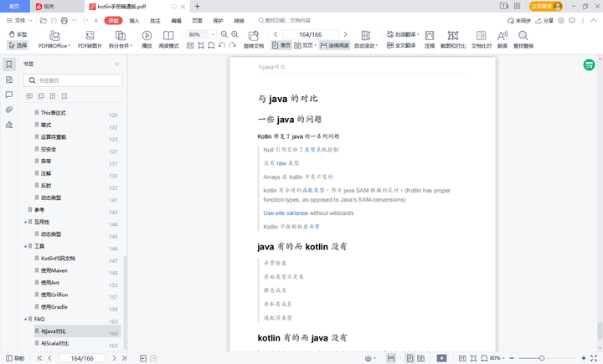Open the 批注 ribbon tab
Viewport: 603px width, 364px height.
coord(156,20)
